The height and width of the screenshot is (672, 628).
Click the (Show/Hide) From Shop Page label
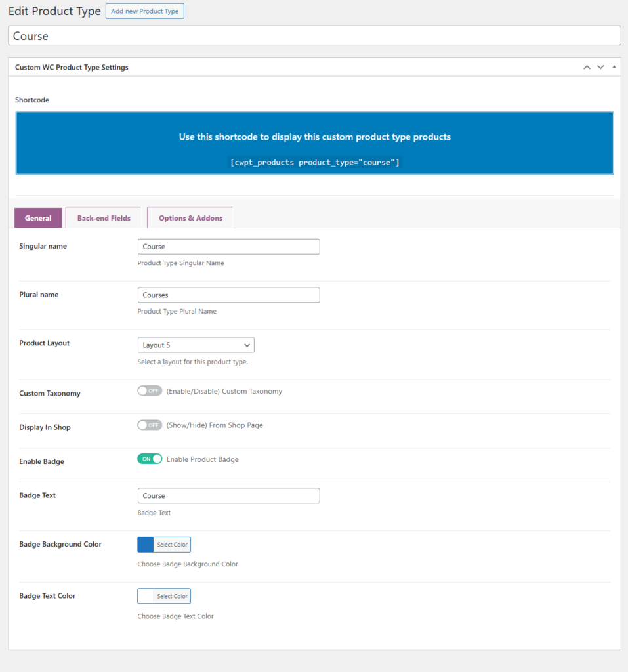(215, 425)
